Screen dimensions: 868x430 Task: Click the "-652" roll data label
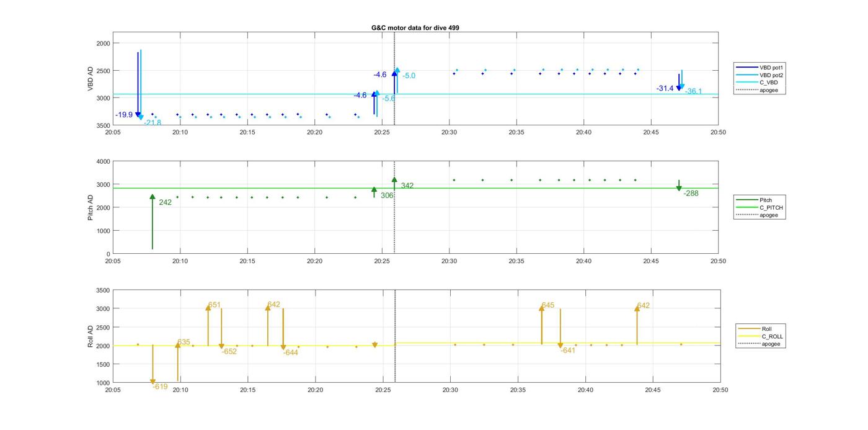[229, 351]
